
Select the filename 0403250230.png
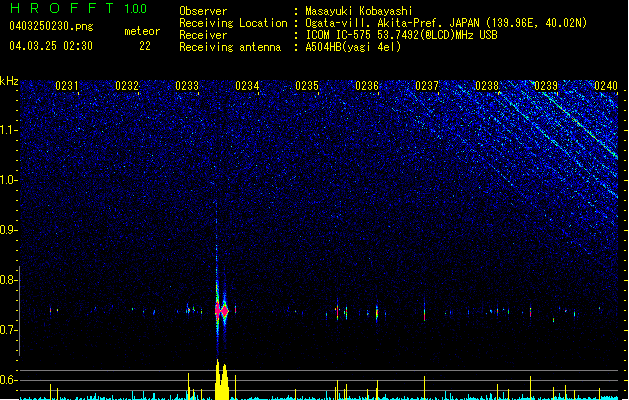[x=51, y=26]
